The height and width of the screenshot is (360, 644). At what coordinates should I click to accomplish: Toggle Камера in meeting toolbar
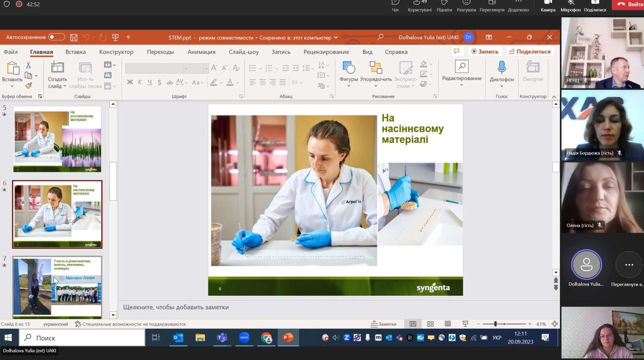click(x=548, y=6)
